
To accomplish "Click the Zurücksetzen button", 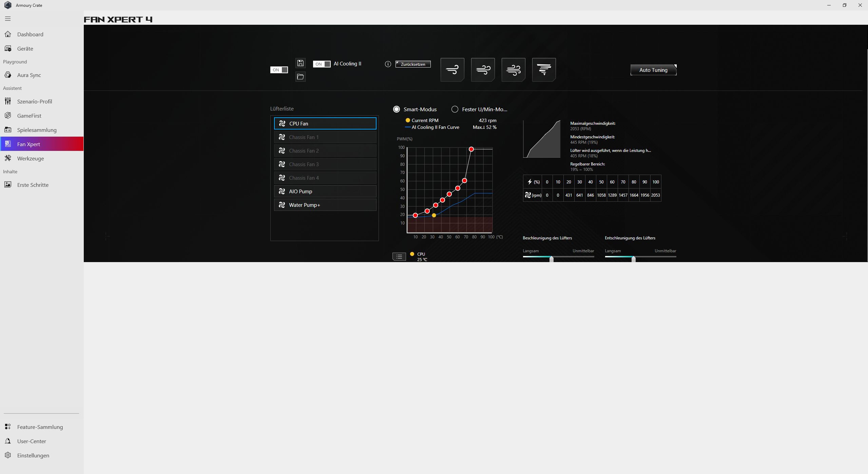I will pyautogui.click(x=412, y=64).
